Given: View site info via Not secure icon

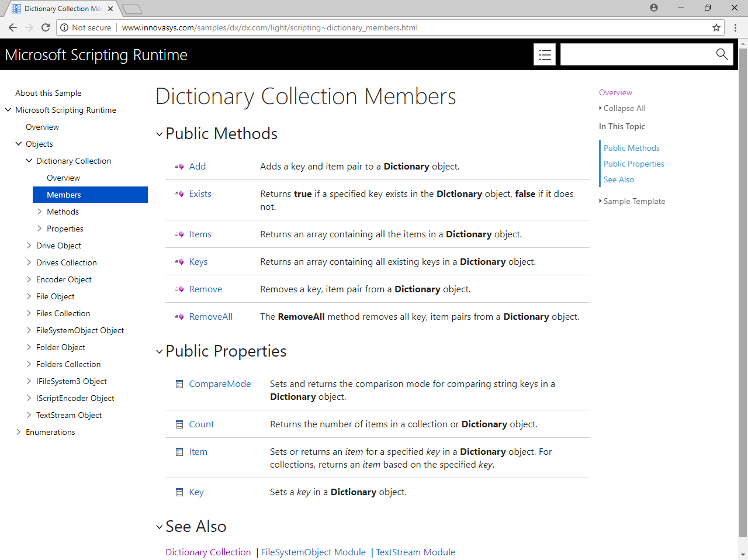Looking at the screenshot, I should [64, 27].
